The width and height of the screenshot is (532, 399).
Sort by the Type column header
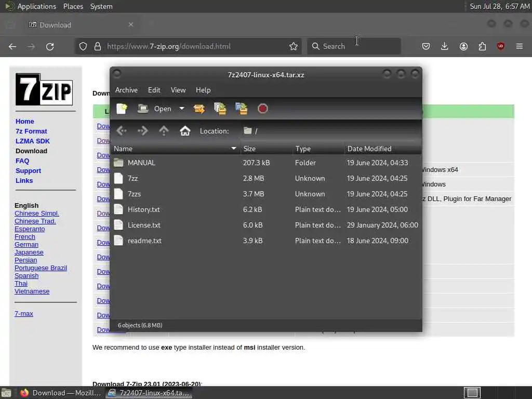click(x=318, y=149)
